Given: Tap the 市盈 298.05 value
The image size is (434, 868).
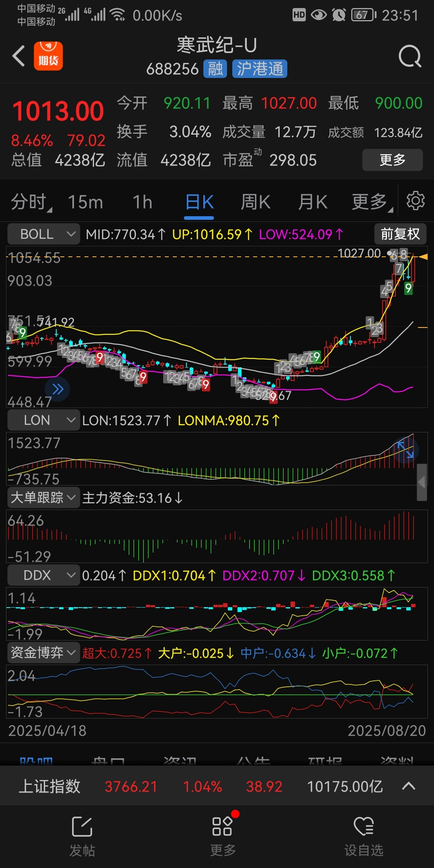Looking at the screenshot, I should pyautogui.click(x=293, y=160).
